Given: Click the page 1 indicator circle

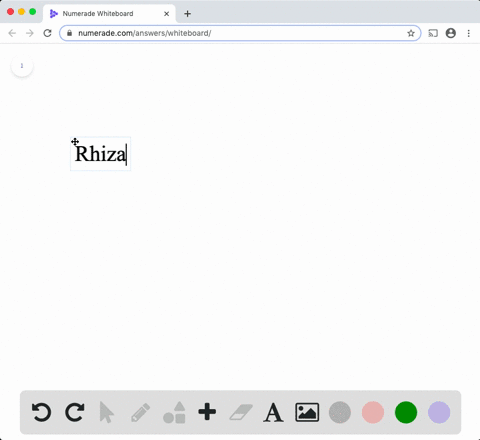Looking at the screenshot, I should (22, 66).
